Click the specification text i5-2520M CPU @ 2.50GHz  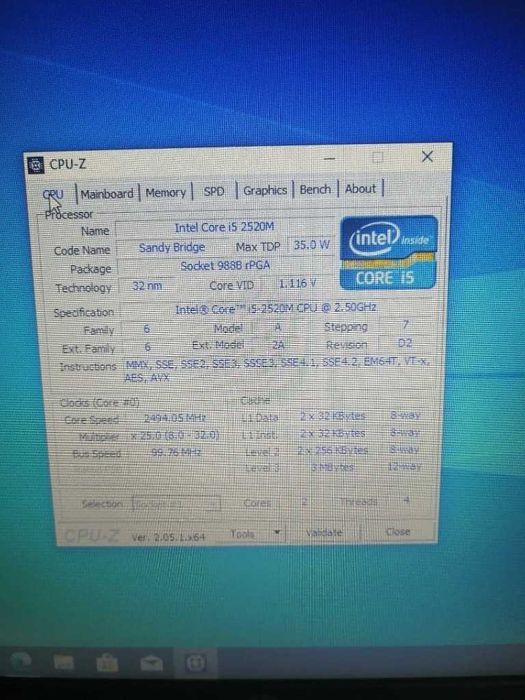pos(276,308)
